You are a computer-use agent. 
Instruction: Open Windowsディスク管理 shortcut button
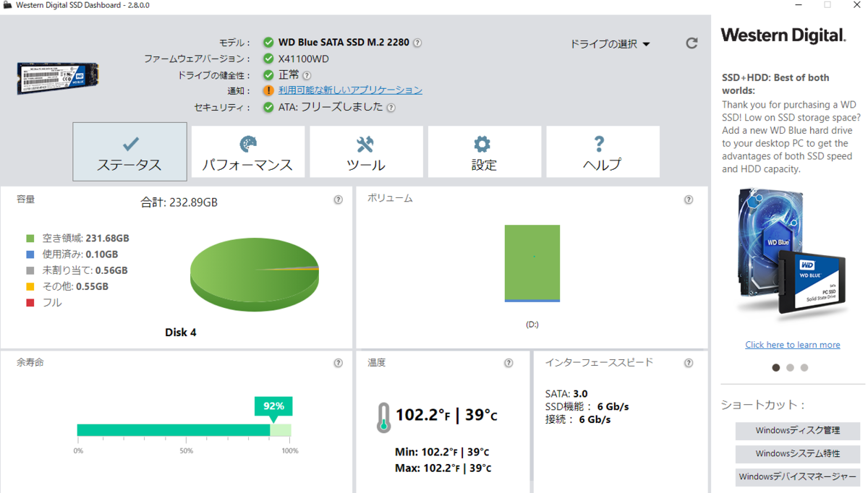coord(797,431)
